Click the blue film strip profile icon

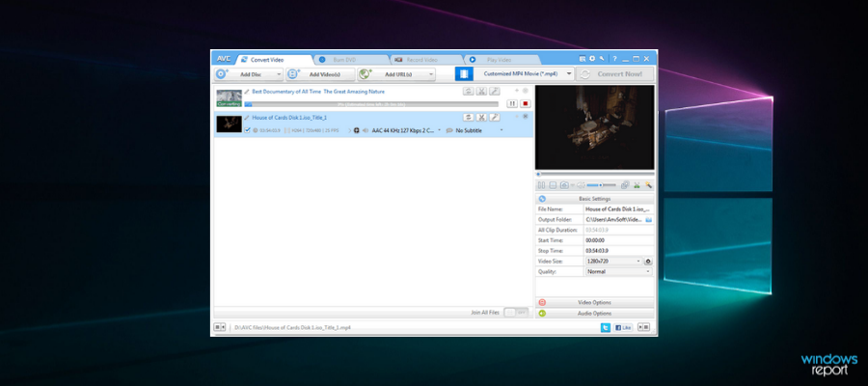tap(464, 73)
